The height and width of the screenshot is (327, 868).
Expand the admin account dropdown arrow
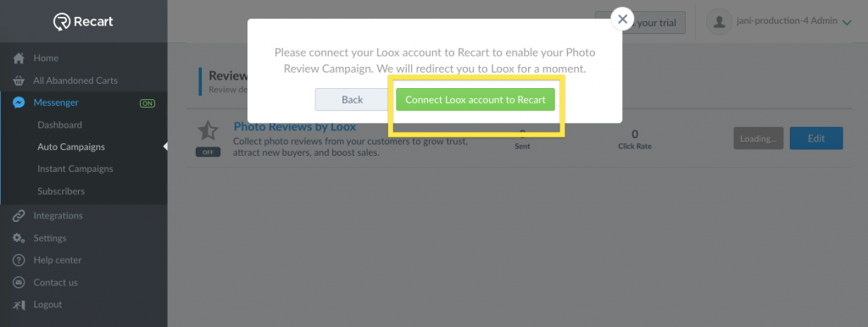coord(847,23)
